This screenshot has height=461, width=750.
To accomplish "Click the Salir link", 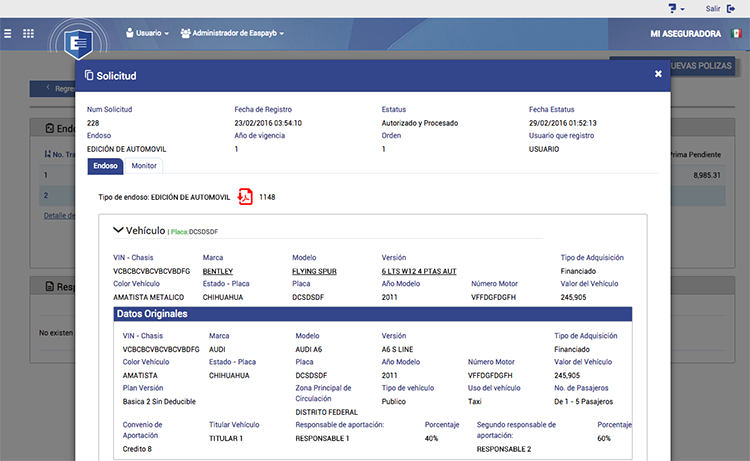I will (713, 9).
